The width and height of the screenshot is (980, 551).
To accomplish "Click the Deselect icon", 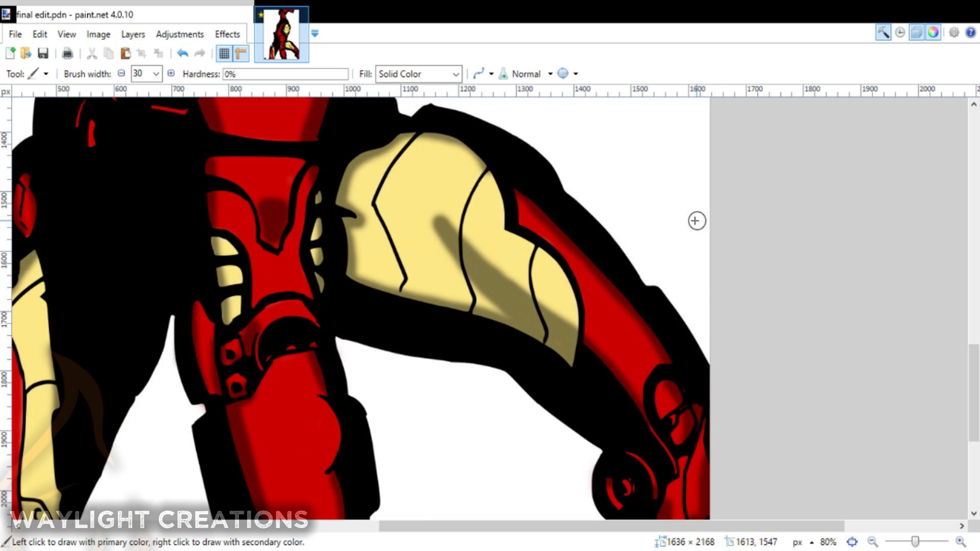I will (x=159, y=53).
